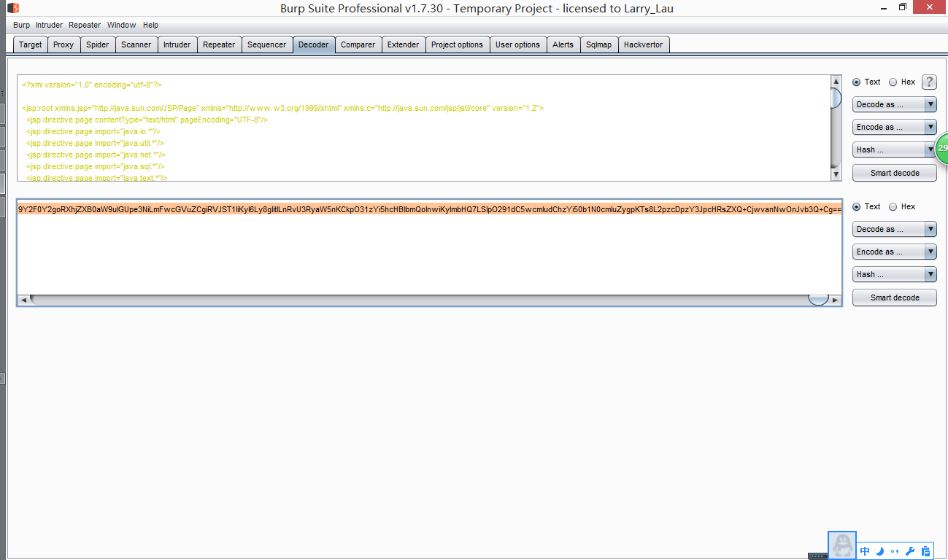The height and width of the screenshot is (560, 948).
Task: Switch the IME Chinese input mode icon
Action: pos(866,551)
